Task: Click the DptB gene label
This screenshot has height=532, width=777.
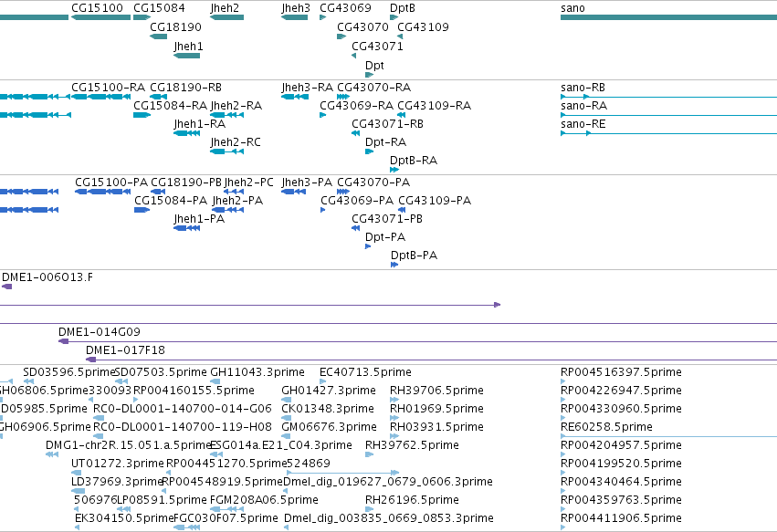Action: pyautogui.click(x=403, y=8)
